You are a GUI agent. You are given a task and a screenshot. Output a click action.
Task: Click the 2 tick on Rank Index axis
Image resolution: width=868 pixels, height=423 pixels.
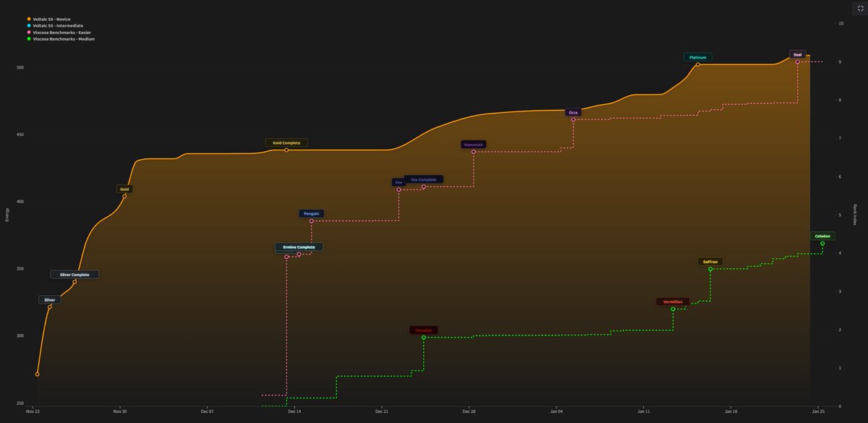coord(839,330)
